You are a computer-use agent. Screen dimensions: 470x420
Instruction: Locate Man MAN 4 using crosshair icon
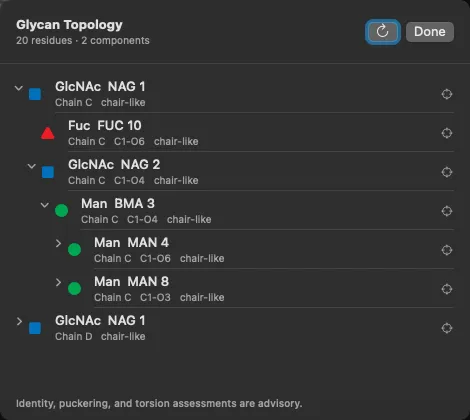click(447, 250)
